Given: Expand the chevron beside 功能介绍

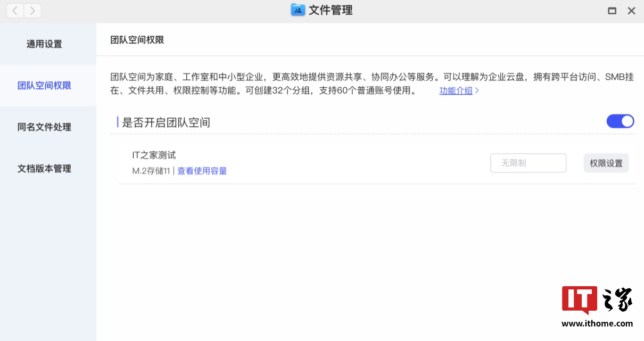Looking at the screenshot, I should (x=477, y=91).
